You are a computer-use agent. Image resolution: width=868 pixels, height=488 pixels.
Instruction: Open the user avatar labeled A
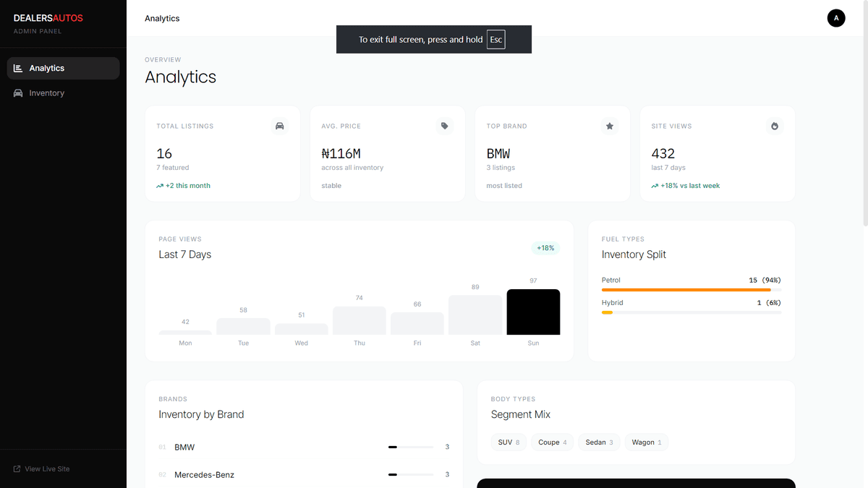point(836,18)
